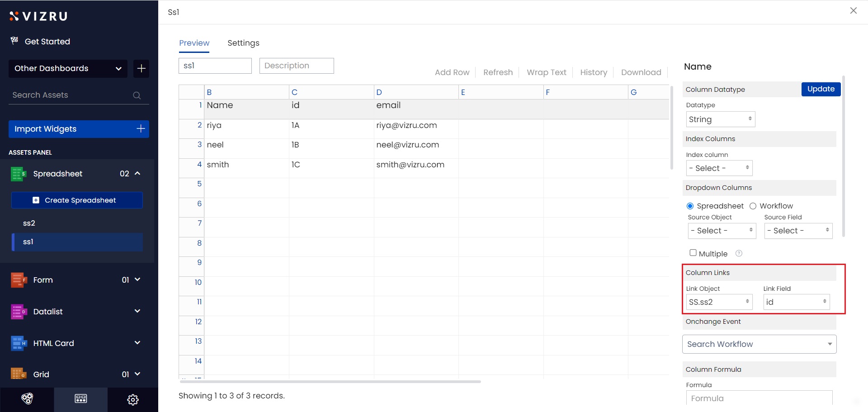Image resolution: width=868 pixels, height=412 pixels.
Task: Select the Spreadsheet radio button
Action: click(690, 206)
